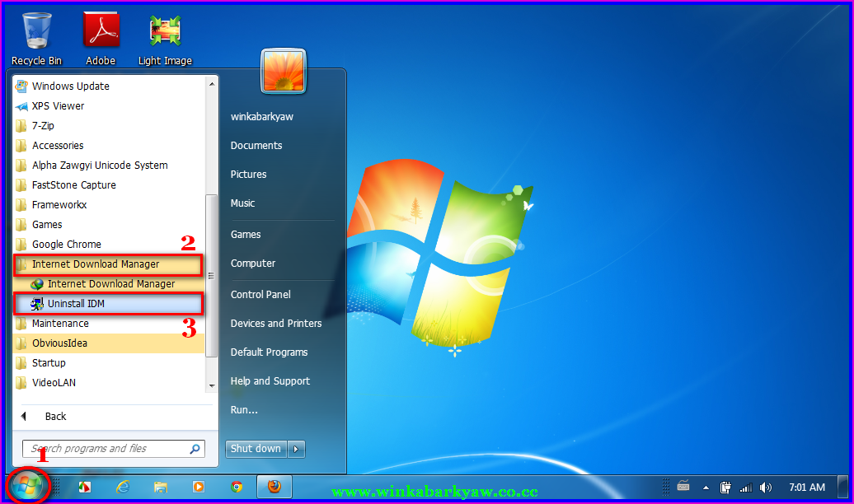Viewport: 854px width, 504px height.
Task: Launch XPS Viewer
Action: [109, 106]
